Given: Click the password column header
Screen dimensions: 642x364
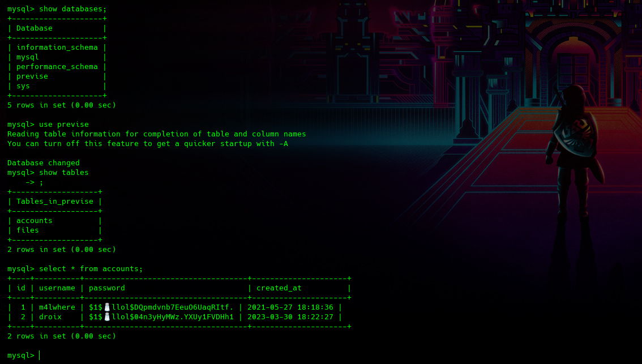Looking at the screenshot, I should pos(106,288).
